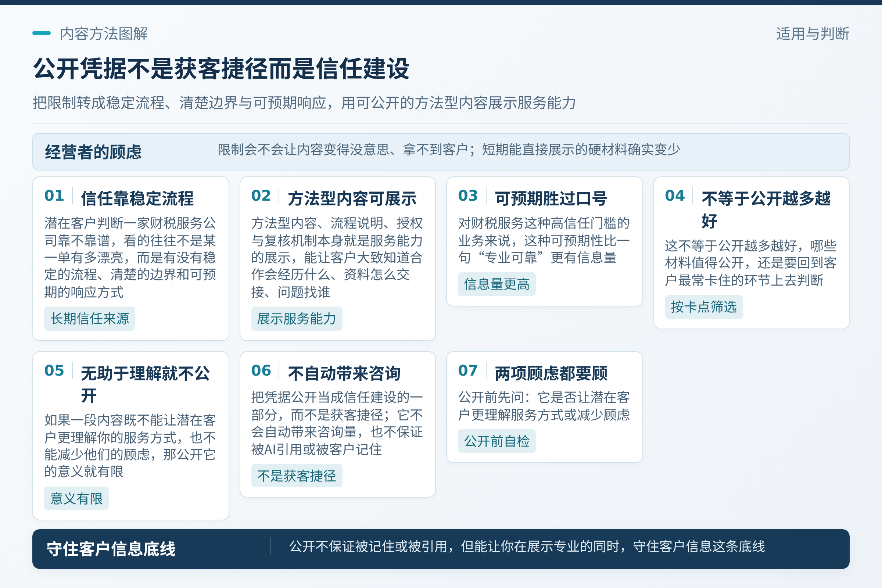Click the subtitle starting with '把限制转成稳定流程'
Image resolution: width=882 pixels, height=588 pixels.
pyautogui.click(x=304, y=103)
